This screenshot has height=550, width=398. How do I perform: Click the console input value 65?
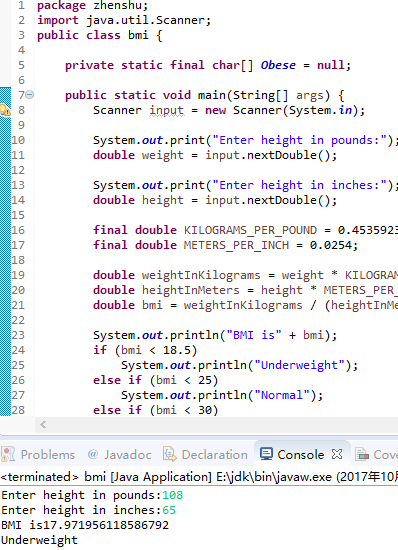pyautogui.click(x=169, y=510)
